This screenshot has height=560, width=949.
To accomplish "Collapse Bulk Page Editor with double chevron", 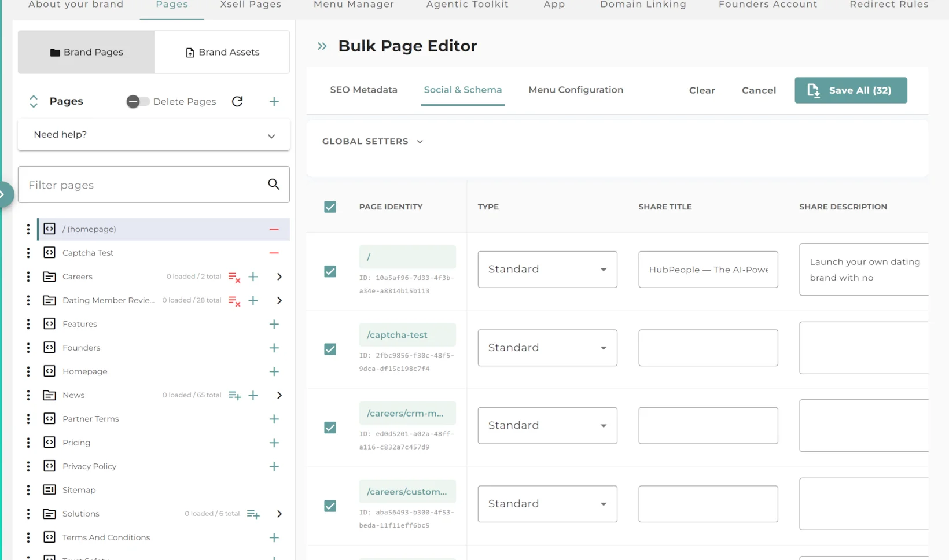I will click(322, 46).
